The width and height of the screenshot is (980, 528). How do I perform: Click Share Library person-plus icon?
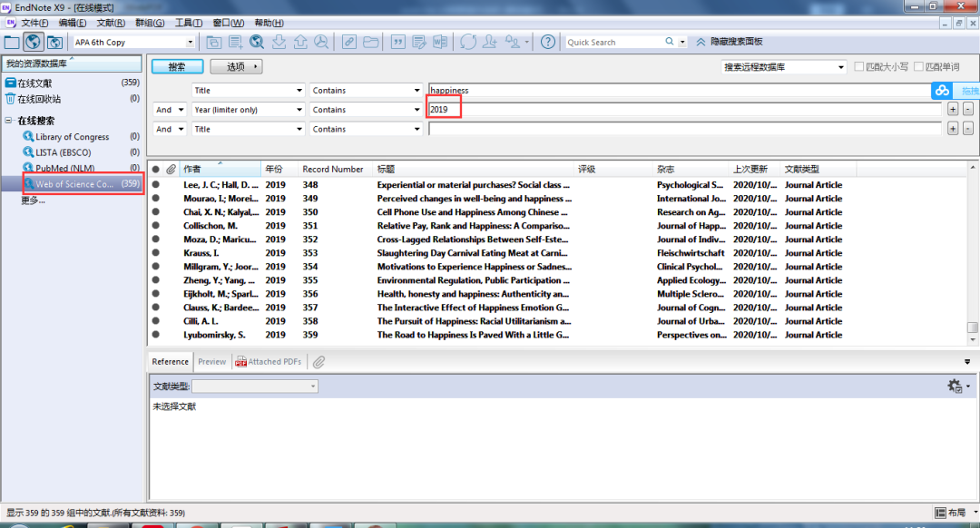click(x=490, y=42)
